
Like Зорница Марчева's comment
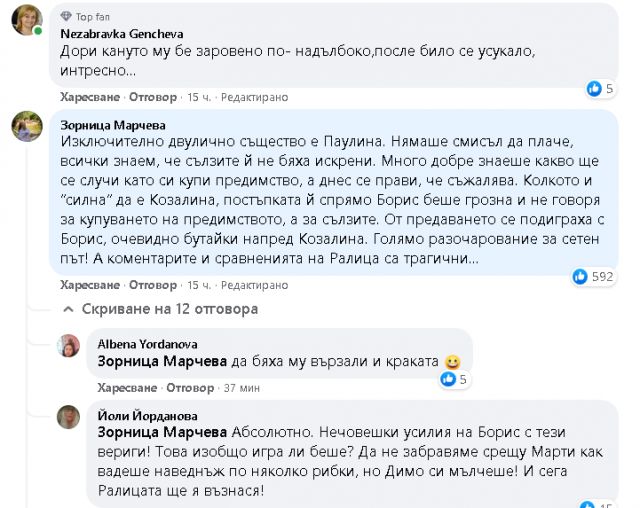point(89,285)
